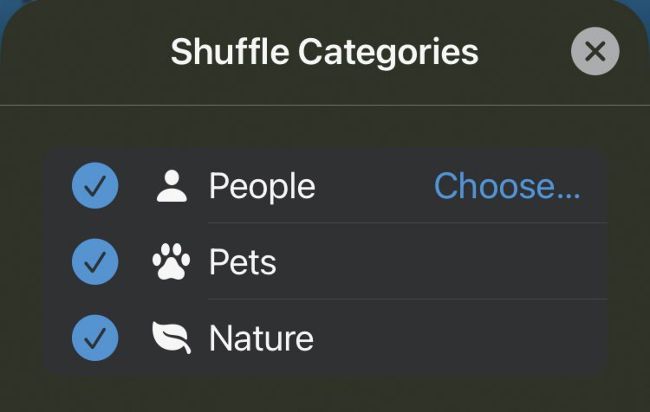Tap the blank area of the Pets row

(439, 262)
